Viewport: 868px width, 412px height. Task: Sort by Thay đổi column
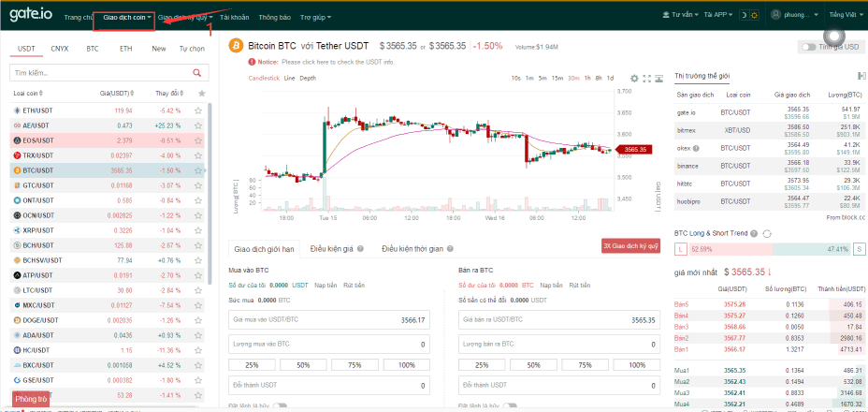pyautogui.click(x=169, y=93)
